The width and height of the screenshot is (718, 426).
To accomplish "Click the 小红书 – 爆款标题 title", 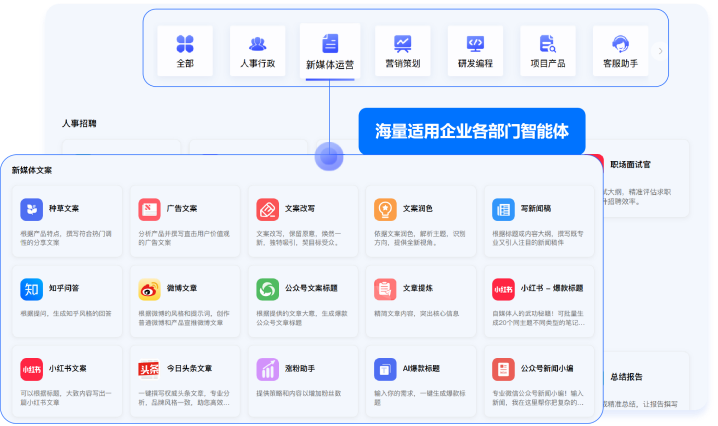I will click(x=552, y=288).
